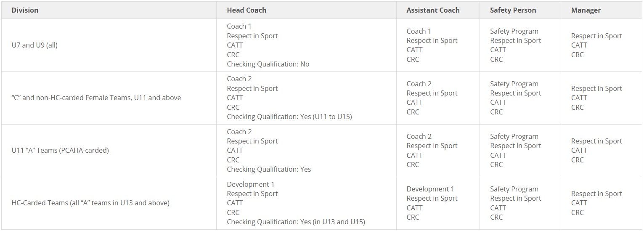The image size is (644, 231).
Task: Click the Division column header
Action: [25, 10]
